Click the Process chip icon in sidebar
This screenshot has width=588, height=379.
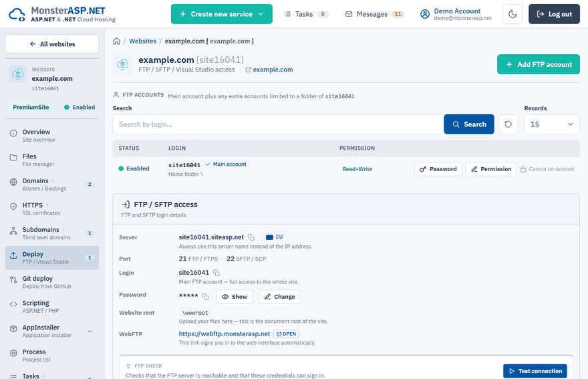(13, 353)
